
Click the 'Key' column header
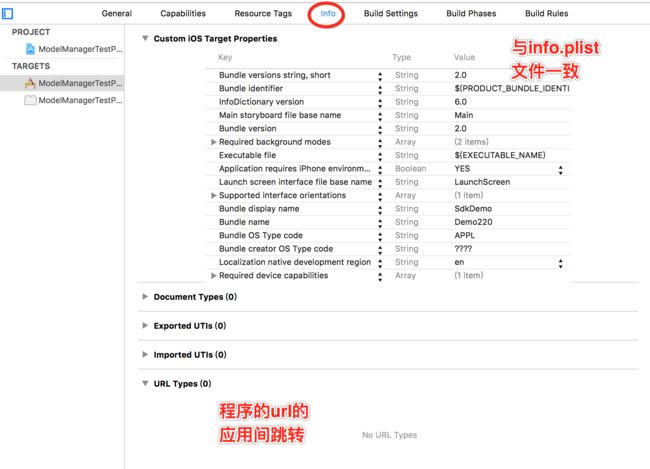[x=225, y=57]
